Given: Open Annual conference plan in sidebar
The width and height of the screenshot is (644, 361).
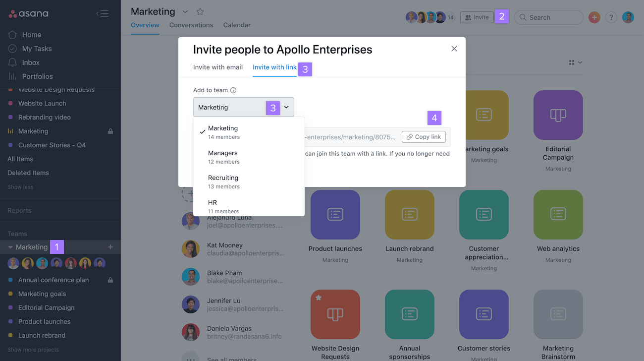Looking at the screenshot, I should (x=54, y=280).
